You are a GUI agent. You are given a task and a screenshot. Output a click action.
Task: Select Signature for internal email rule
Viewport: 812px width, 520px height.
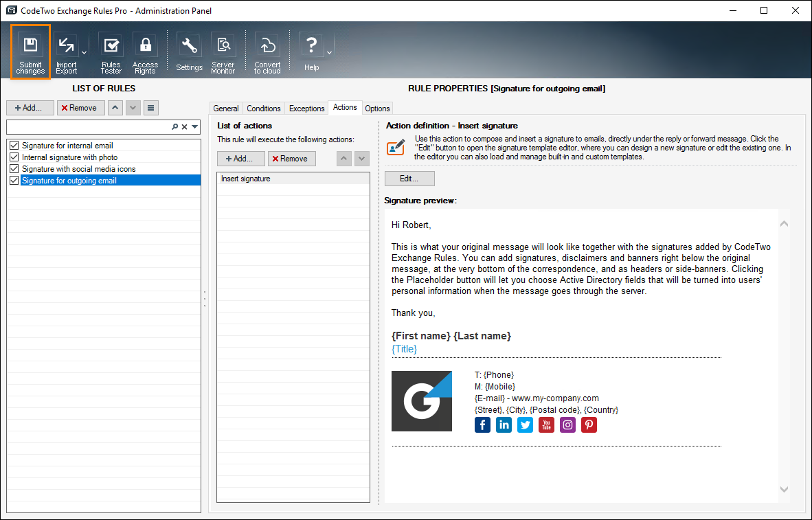click(67, 146)
